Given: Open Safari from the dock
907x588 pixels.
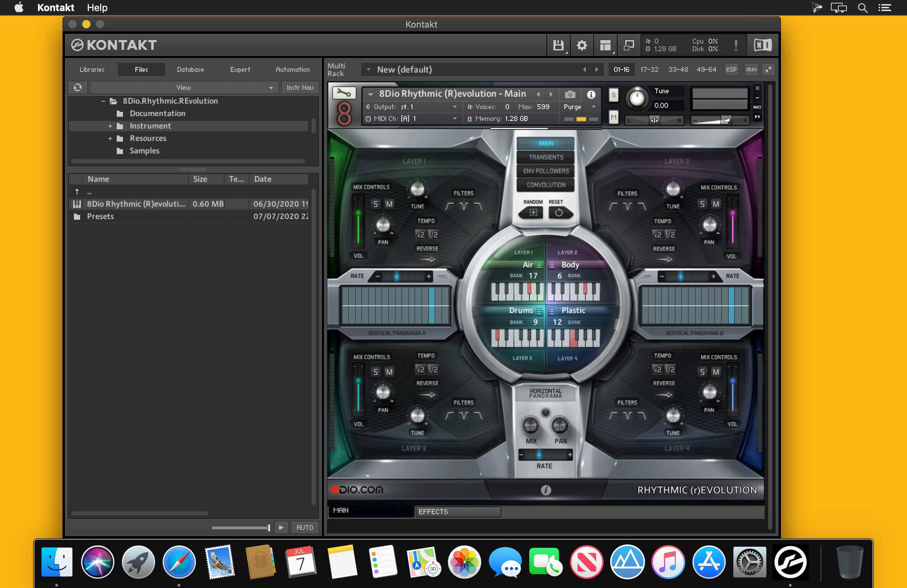Looking at the screenshot, I should click(179, 562).
